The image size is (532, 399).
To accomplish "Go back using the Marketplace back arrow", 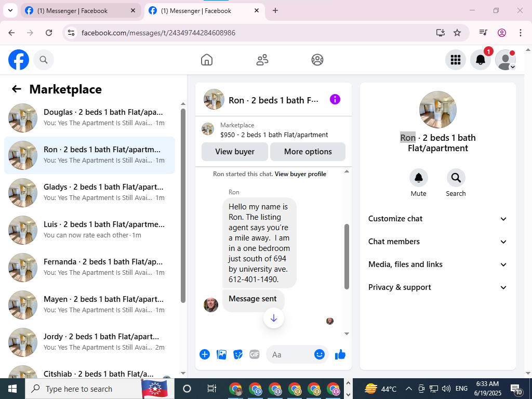I will 17,89.
